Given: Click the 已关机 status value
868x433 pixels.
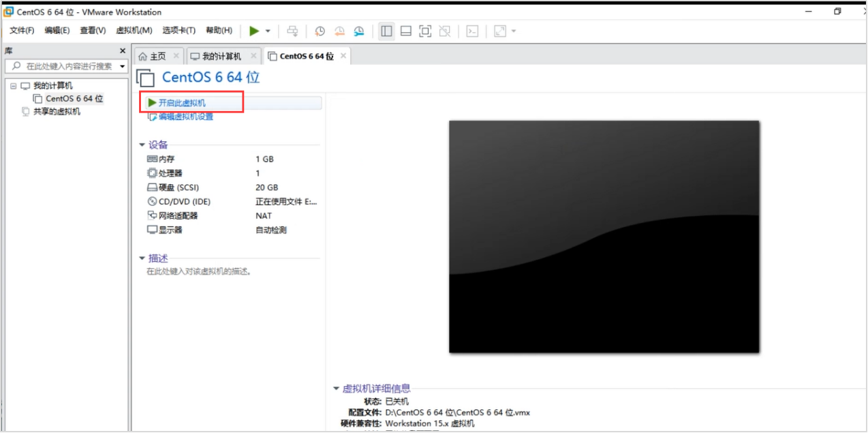Looking at the screenshot, I should click(397, 402).
